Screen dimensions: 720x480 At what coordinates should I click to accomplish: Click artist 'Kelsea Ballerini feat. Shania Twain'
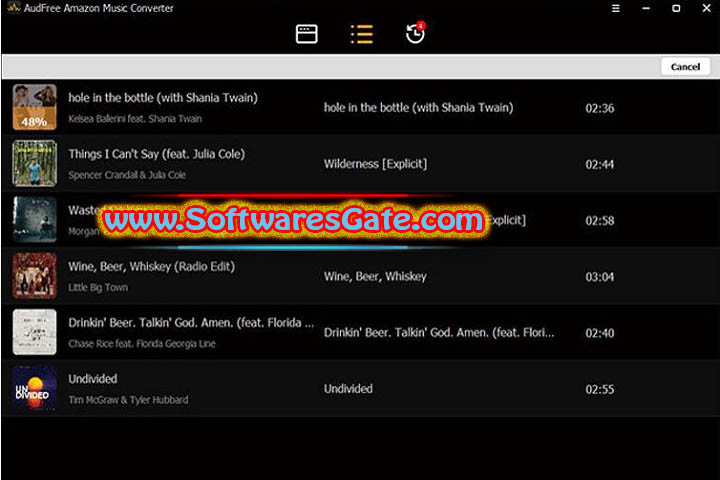click(x=135, y=119)
